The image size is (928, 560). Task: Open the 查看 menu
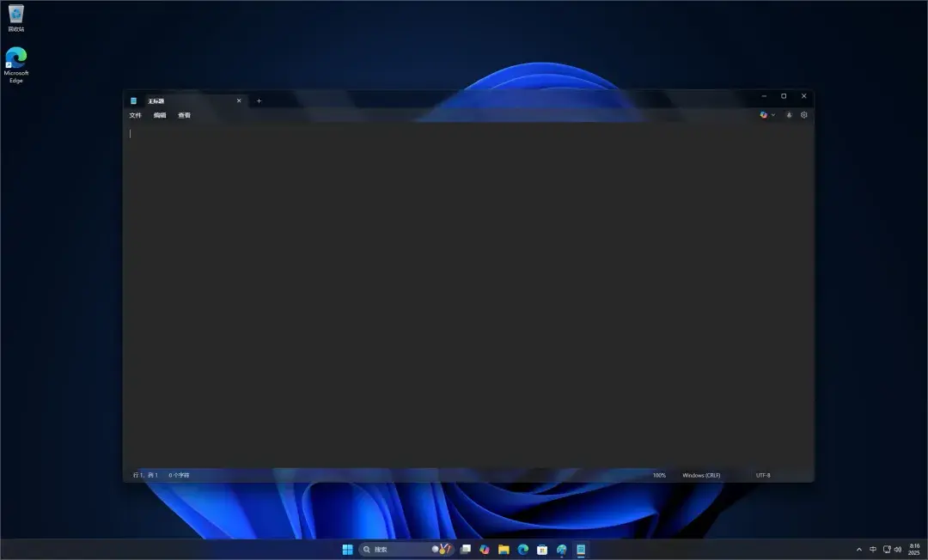click(185, 114)
